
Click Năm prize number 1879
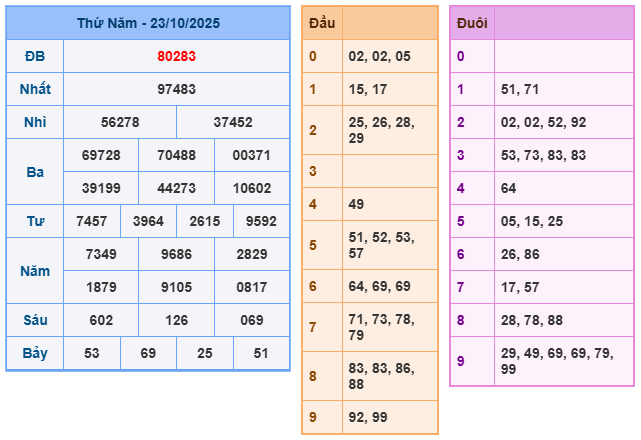point(101,287)
